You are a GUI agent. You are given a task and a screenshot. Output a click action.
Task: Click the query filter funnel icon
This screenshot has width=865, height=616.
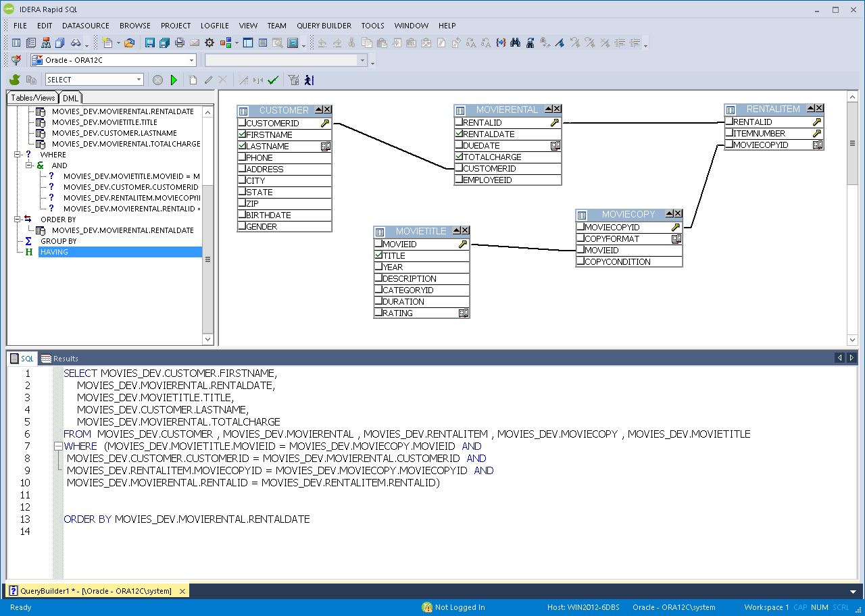(x=295, y=79)
